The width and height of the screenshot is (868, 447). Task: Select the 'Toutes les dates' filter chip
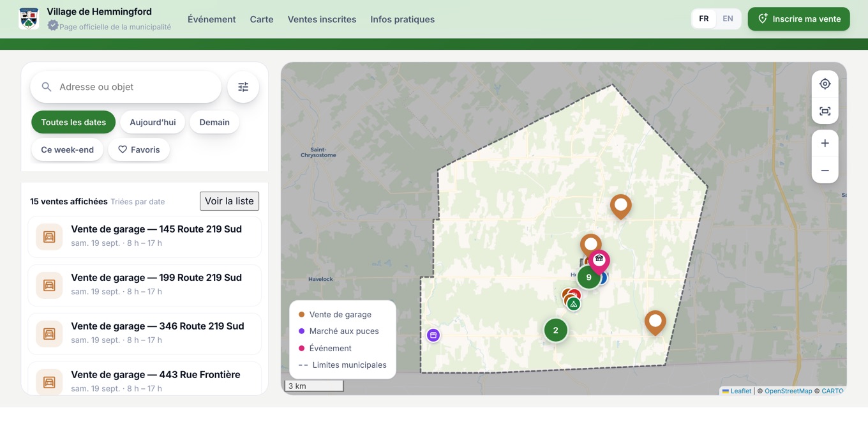click(x=73, y=122)
